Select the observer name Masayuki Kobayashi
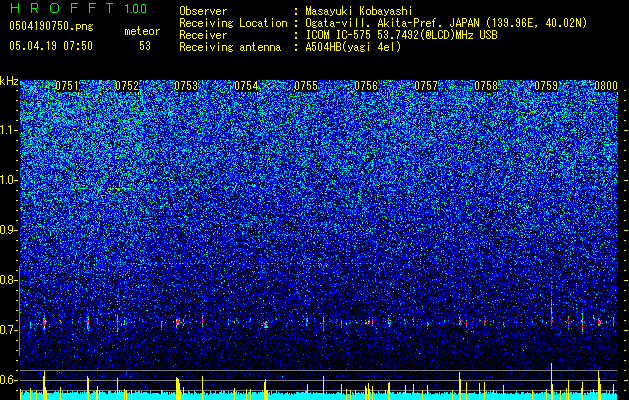Screen dimensions: 629x400 click(359, 11)
